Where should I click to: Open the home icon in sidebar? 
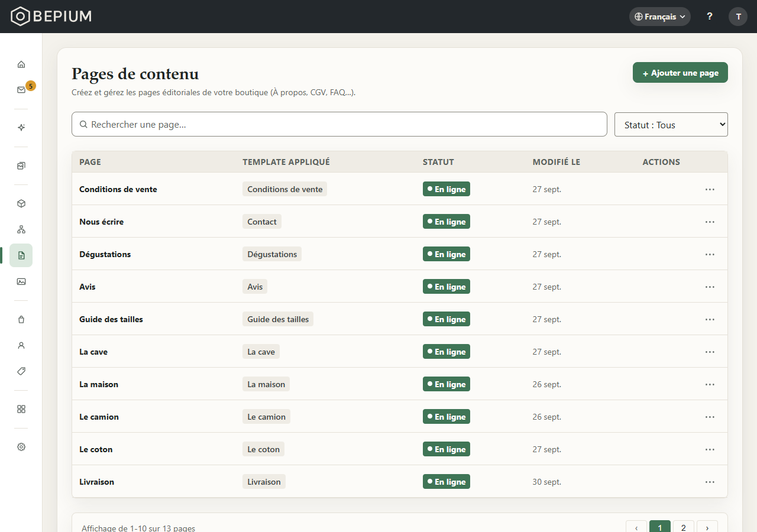(x=21, y=64)
